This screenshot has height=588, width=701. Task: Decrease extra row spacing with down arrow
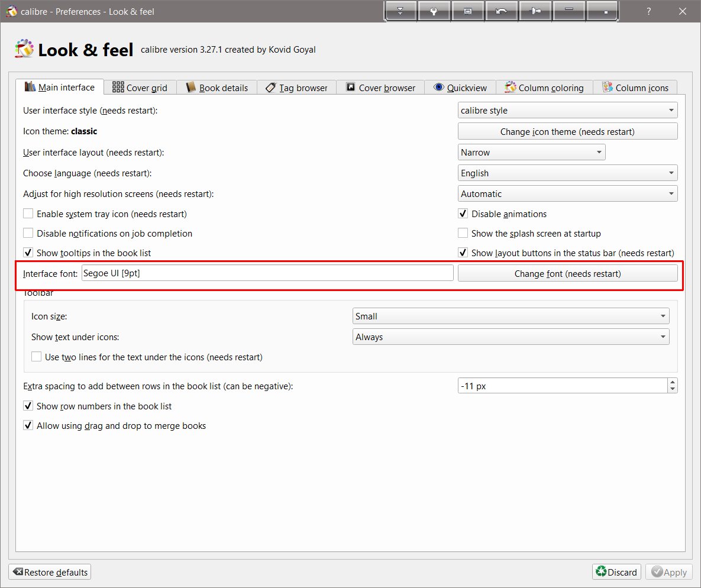point(673,389)
